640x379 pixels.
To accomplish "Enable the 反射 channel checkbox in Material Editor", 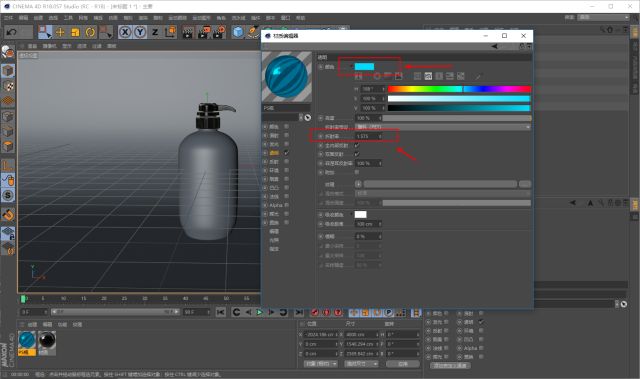I will click(287, 162).
